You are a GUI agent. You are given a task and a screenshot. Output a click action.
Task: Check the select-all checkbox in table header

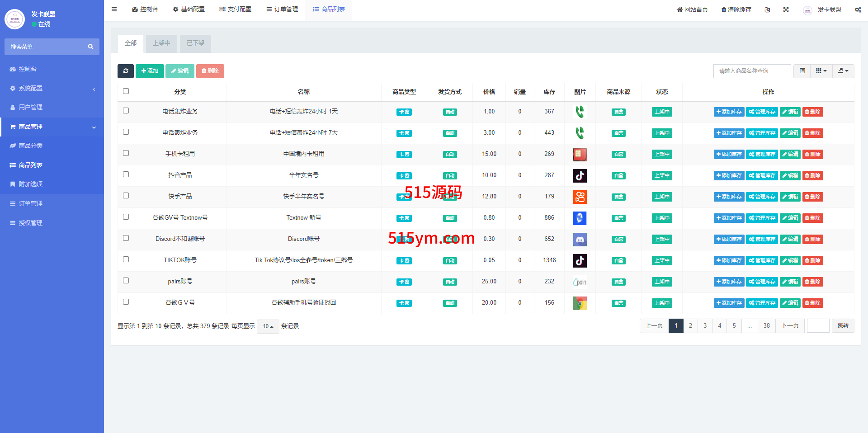point(126,91)
